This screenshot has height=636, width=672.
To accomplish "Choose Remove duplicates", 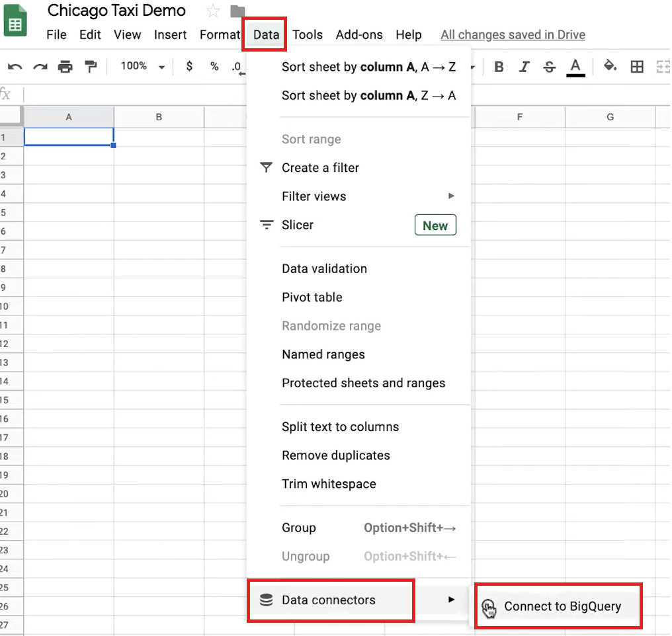I will point(359,456).
